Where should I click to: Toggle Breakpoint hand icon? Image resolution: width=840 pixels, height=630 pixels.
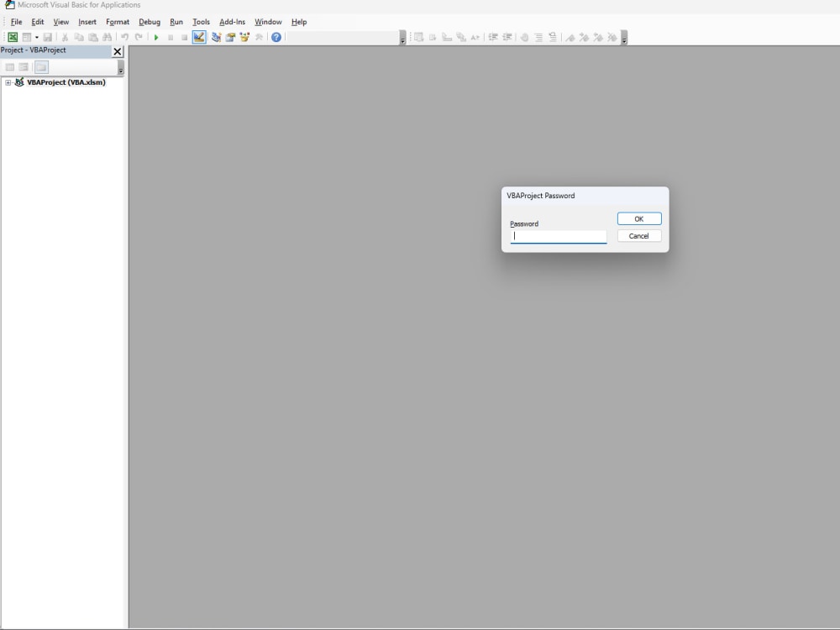click(524, 37)
